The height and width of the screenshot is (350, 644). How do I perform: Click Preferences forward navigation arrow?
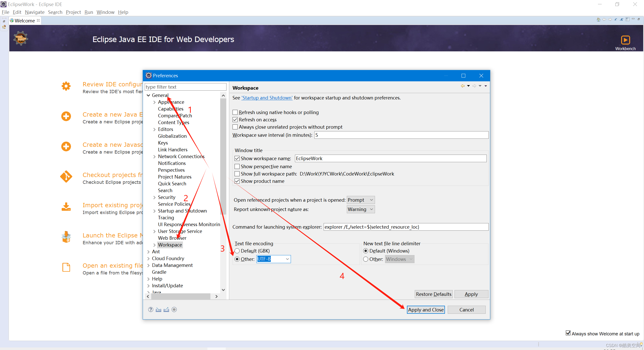[474, 86]
